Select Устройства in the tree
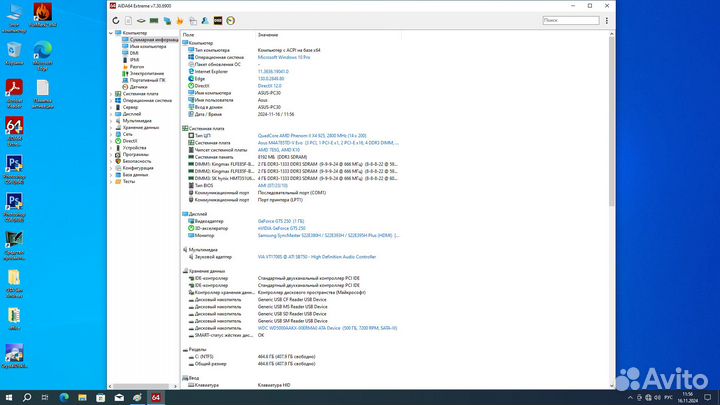Viewport: 720px width, 405px height. pyautogui.click(x=134, y=148)
